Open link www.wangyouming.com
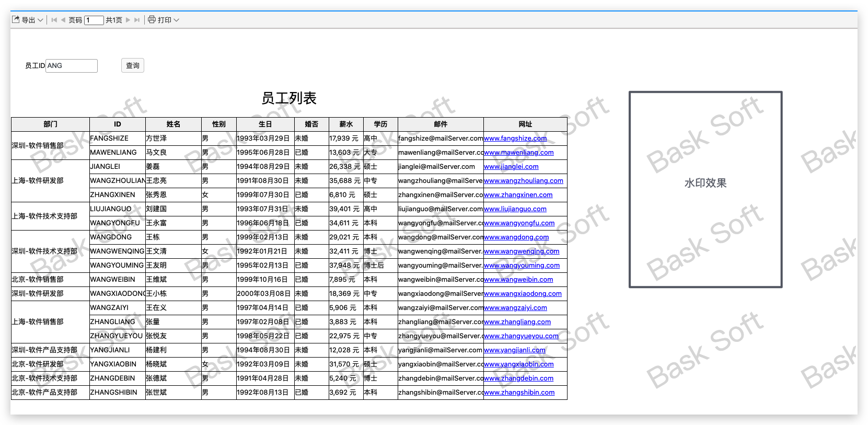Image resolution: width=868 pixels, height=425 pixels. pos(522,266)
